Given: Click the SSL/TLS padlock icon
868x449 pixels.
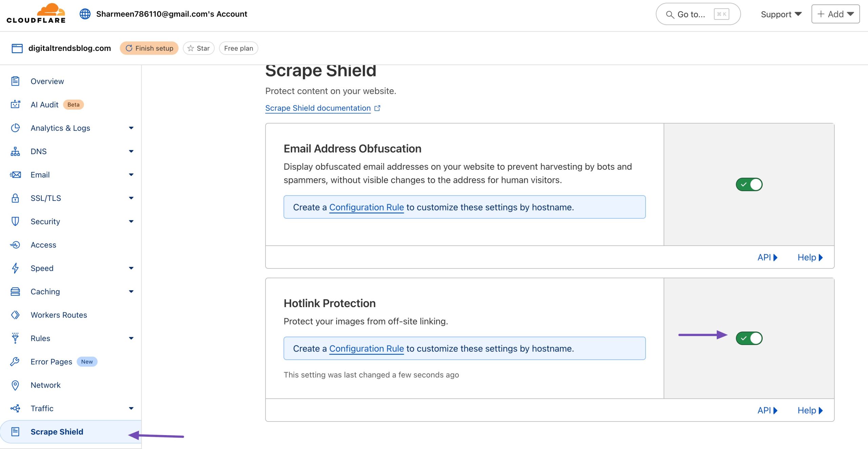Looking at the screenshot, I should [15, 198].
